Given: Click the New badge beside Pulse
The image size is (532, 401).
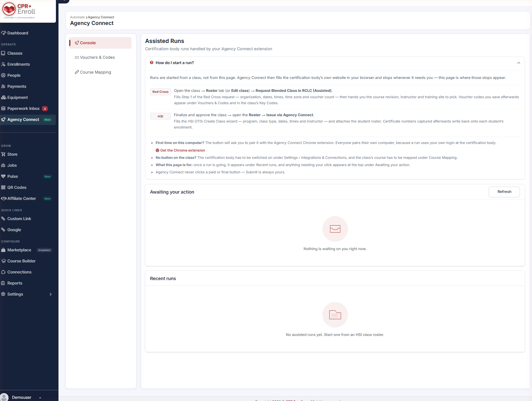Looking at the screenshot, I should [47, 177].
